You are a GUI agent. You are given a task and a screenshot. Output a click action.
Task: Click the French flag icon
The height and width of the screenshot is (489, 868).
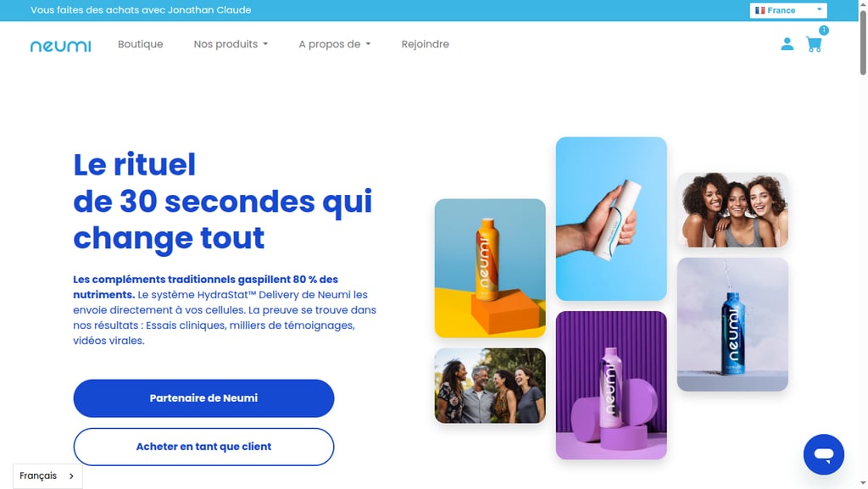tap(760, 10)
